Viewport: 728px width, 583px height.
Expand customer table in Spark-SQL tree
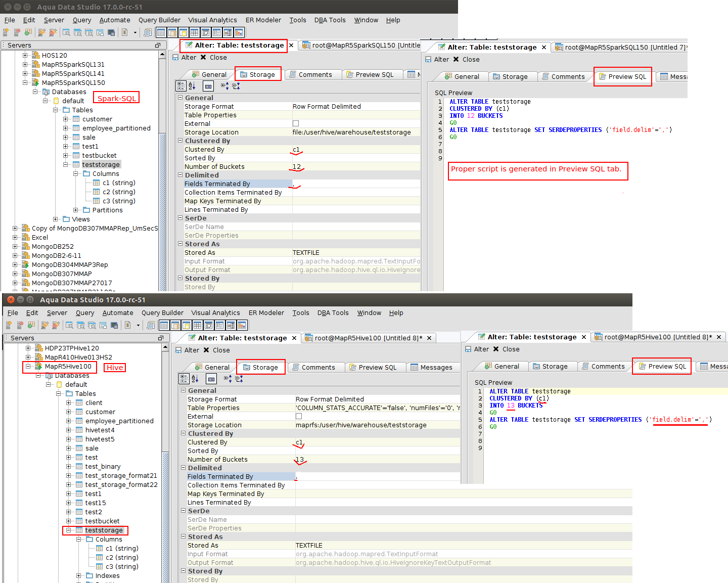(x=66, y=119)
